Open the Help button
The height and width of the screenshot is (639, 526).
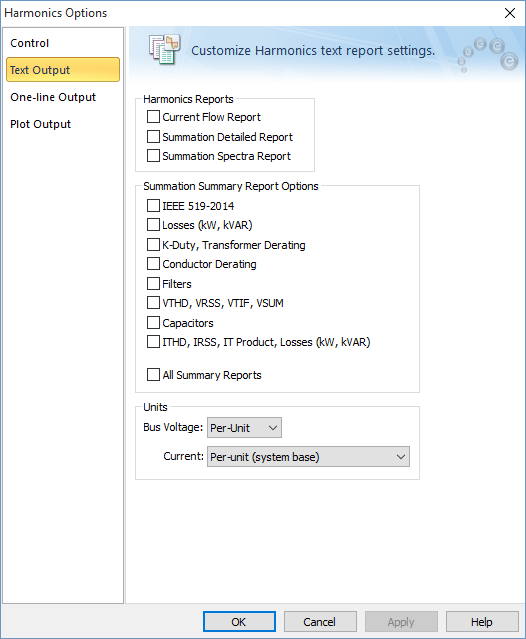point(482,622)
